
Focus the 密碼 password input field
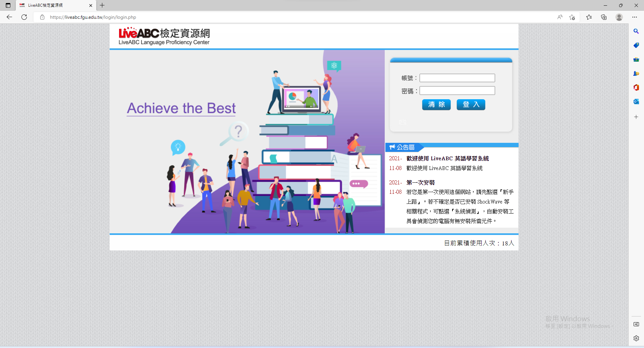click(x=457, y=91)
